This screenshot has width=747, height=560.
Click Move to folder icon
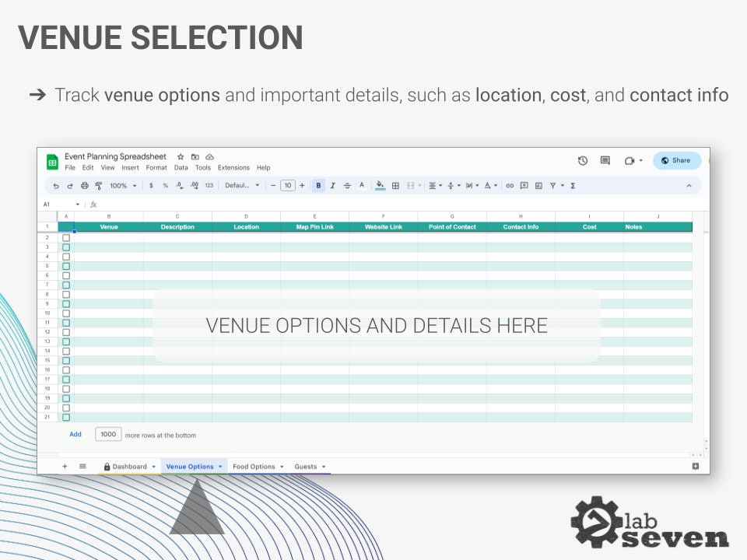click(195, 156)
